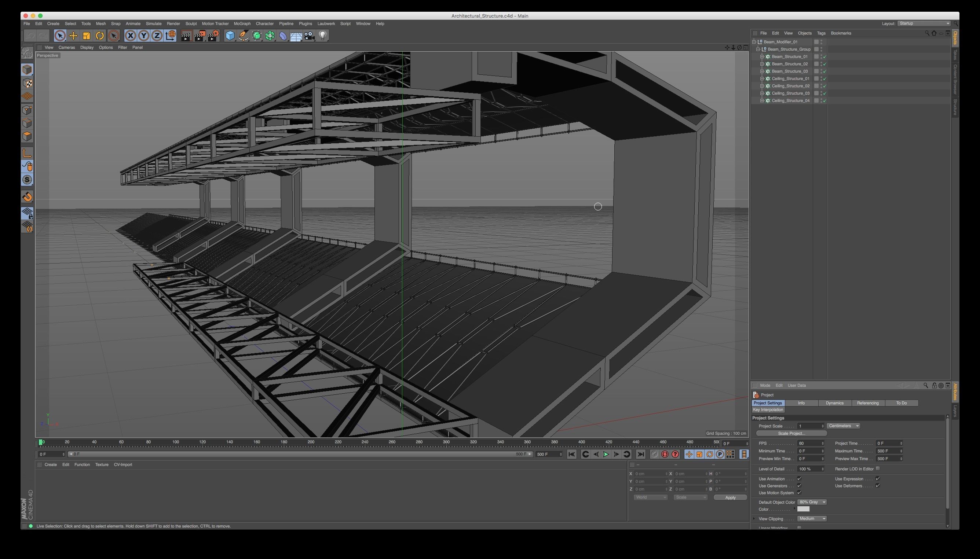Click the Floor environment icon

coord(296,36)
